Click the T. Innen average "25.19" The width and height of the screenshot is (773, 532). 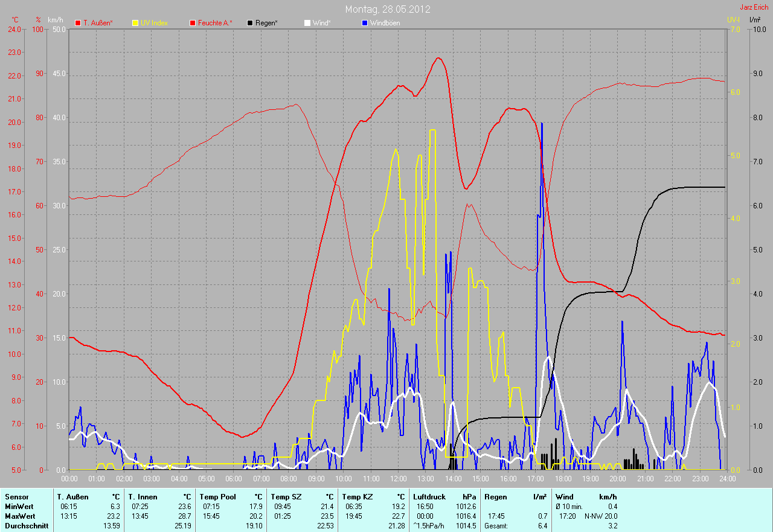tap(182, 526)
